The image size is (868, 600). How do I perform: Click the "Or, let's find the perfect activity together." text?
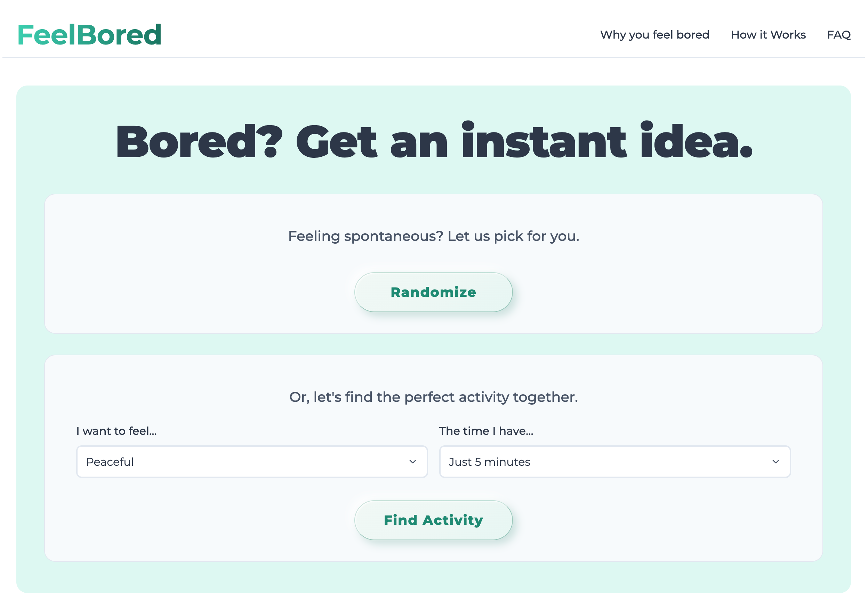[434, 397]
